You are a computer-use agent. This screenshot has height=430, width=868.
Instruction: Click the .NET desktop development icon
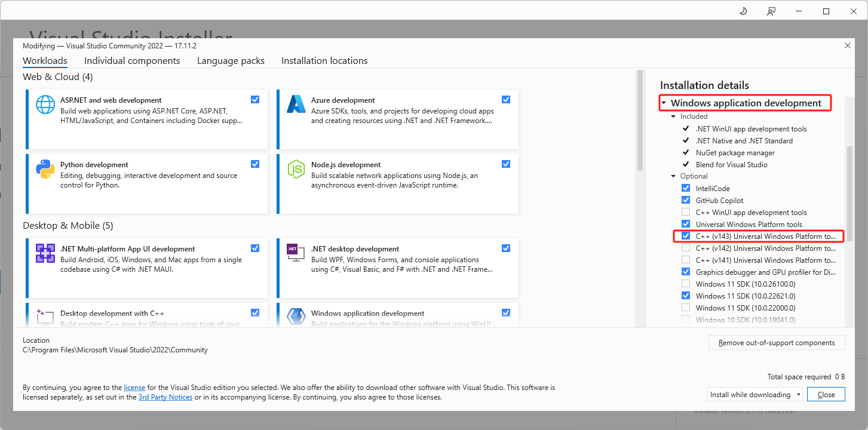click(x=296, y=253)
